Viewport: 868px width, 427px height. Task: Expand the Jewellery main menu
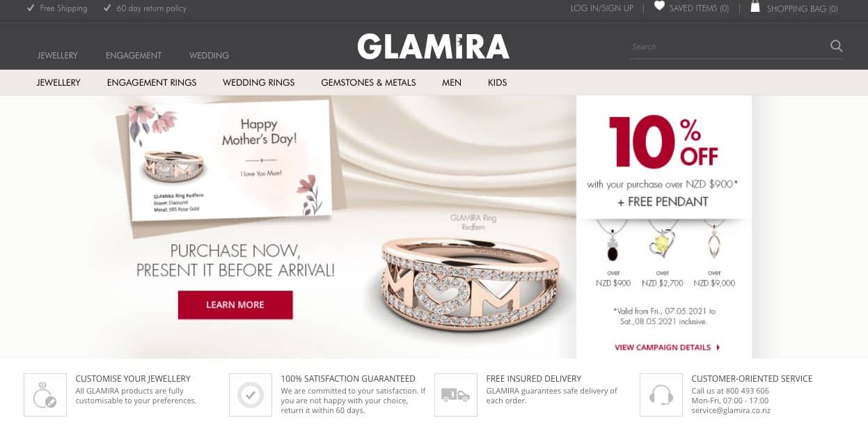[58, 82]
